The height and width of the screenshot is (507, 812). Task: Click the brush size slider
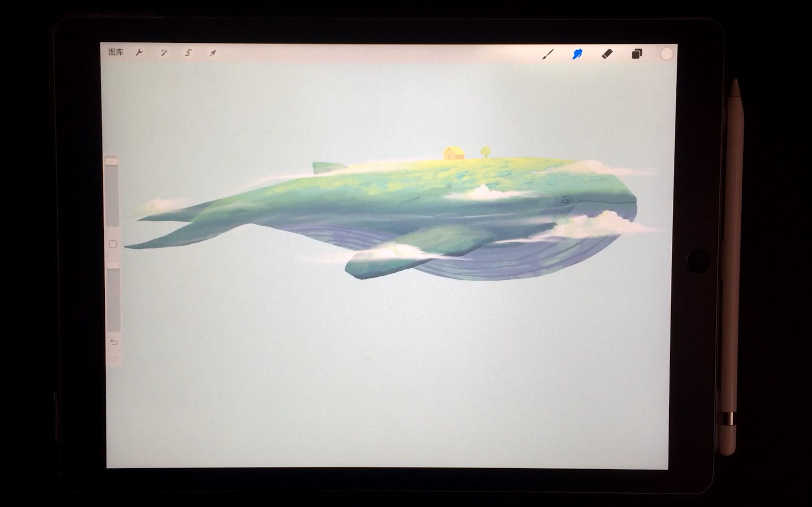click(112, 191)
